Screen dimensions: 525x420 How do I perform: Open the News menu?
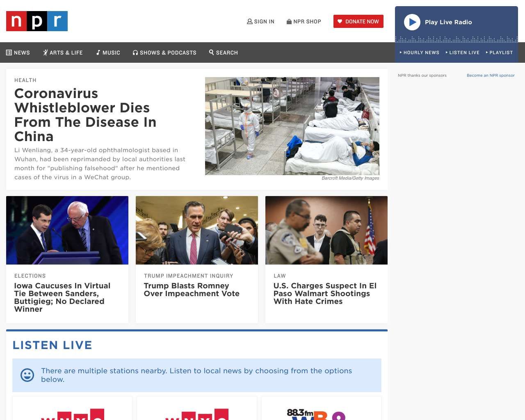18,52
